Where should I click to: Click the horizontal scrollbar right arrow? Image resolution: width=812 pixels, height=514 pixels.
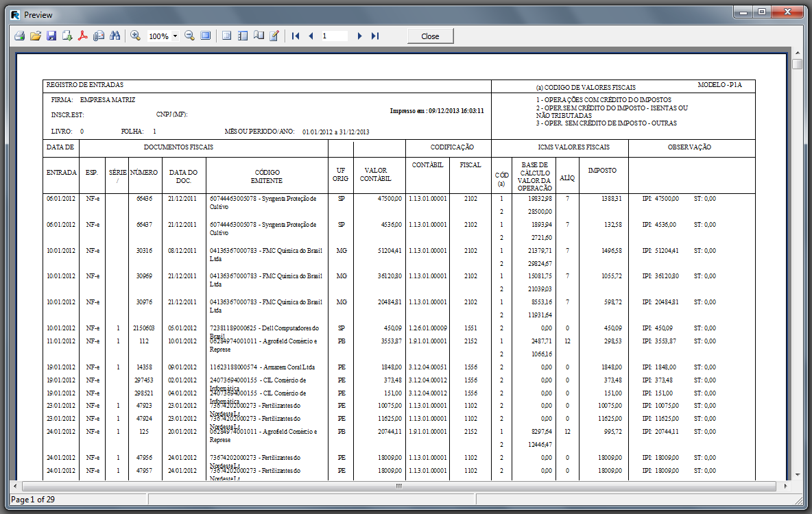785,486
